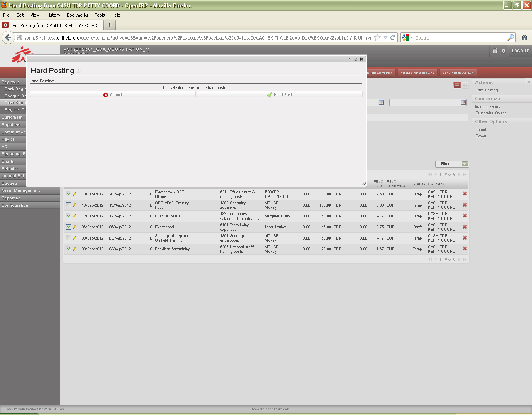Check the OPR ADV - Training Food checkbox
This screenshot has width=532, height=415.
coord(69,205)
